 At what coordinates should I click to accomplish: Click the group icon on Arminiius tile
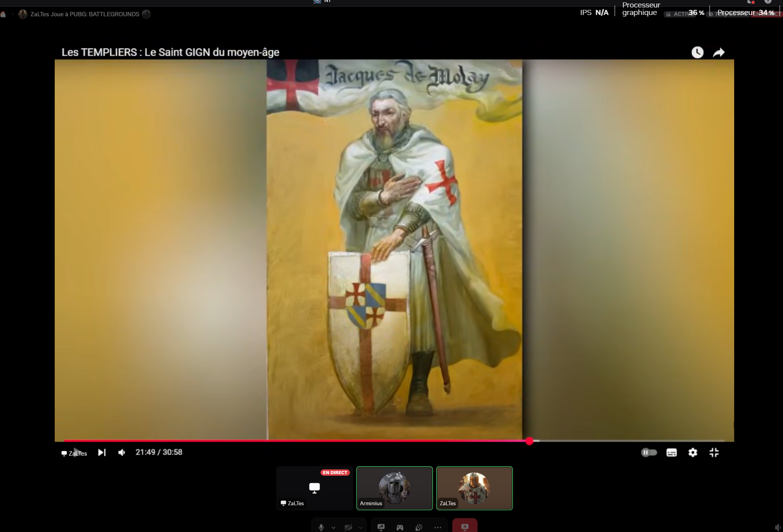click(398, 475)
